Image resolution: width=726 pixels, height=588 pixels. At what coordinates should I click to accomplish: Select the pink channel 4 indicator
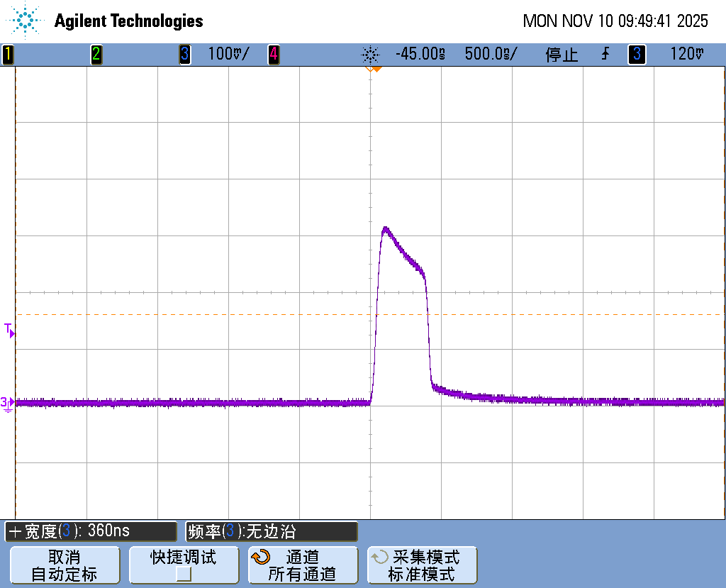(273, 55)
